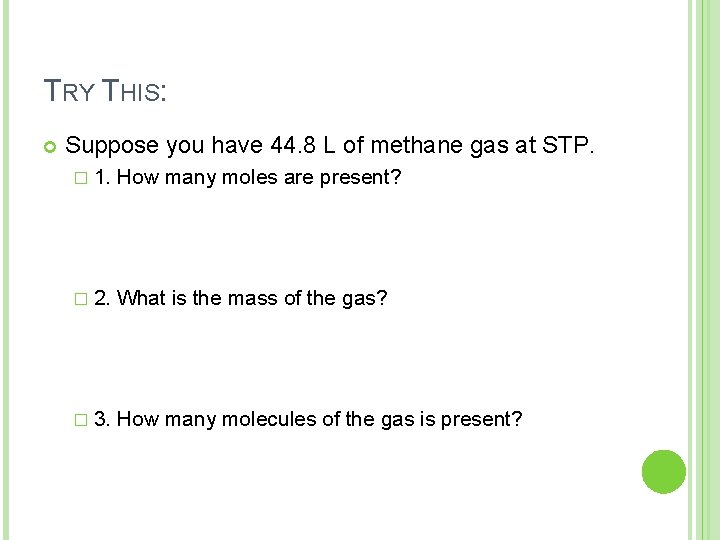The image size is (720, 540).
Task: Click the word 'Suppose' in main bullet
Action: (x=112, y=146)
